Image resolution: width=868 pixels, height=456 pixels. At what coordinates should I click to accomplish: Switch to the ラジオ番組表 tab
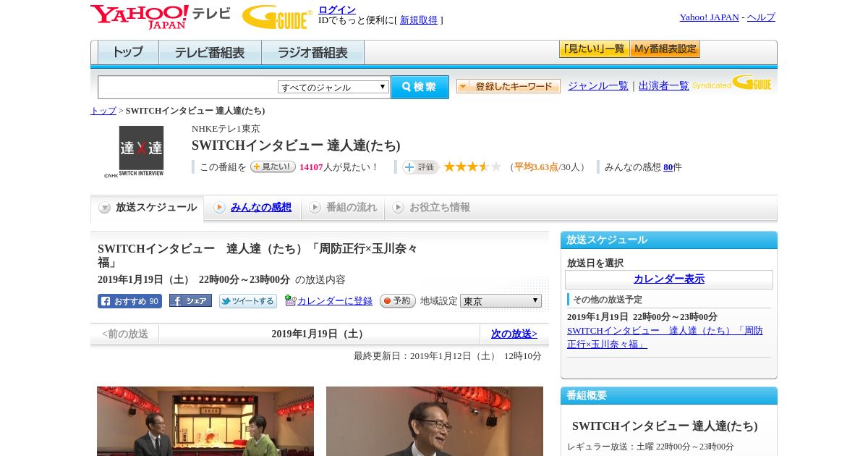312,52
